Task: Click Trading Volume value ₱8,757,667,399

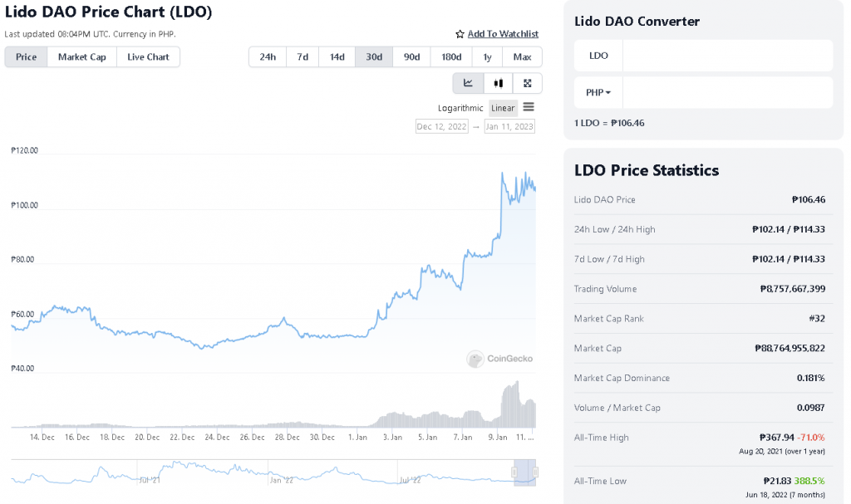Action: (x=792, y=289)
